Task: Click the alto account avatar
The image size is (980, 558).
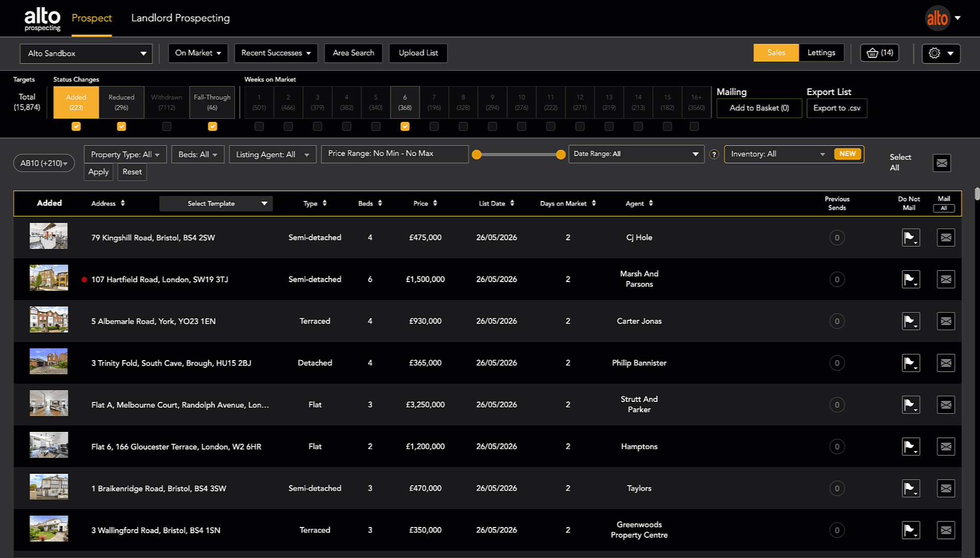Action: 937,18
